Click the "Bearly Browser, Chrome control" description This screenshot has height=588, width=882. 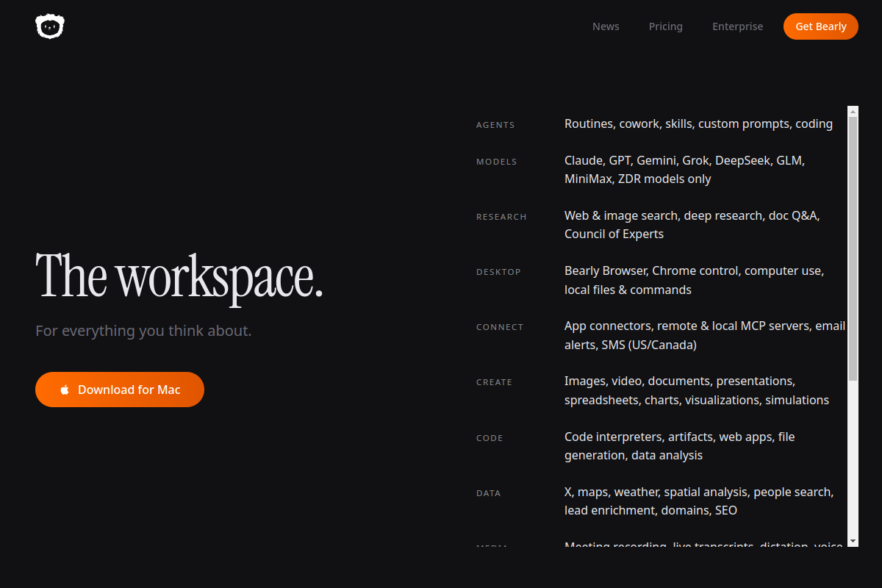coord(694,280)
